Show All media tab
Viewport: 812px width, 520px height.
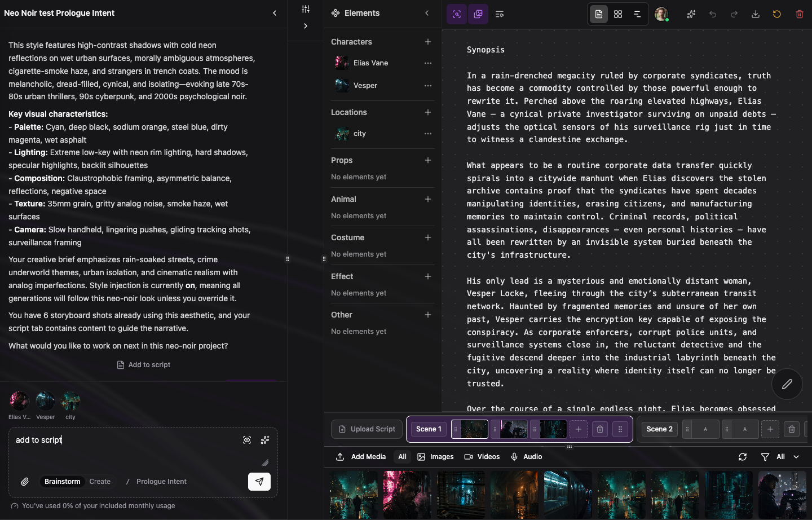[x=402, y=457]
